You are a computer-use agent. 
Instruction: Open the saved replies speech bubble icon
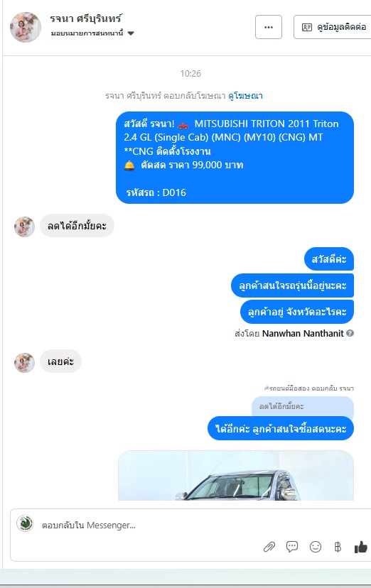coord(292,547)
